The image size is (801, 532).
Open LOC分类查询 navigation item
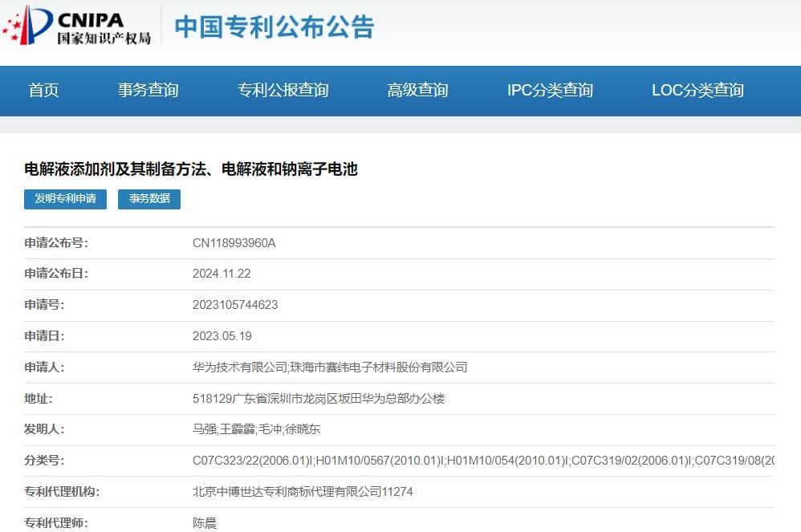pos(697,91)
